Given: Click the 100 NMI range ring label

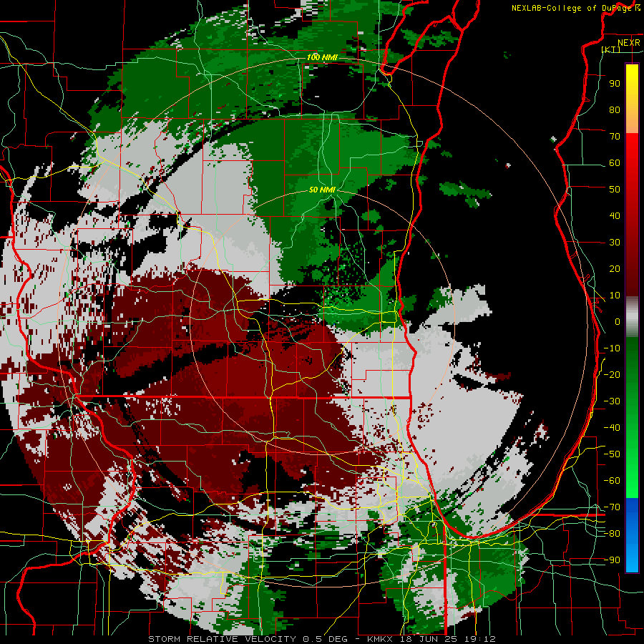Looking at the screenshot, I should coord(322,57).
